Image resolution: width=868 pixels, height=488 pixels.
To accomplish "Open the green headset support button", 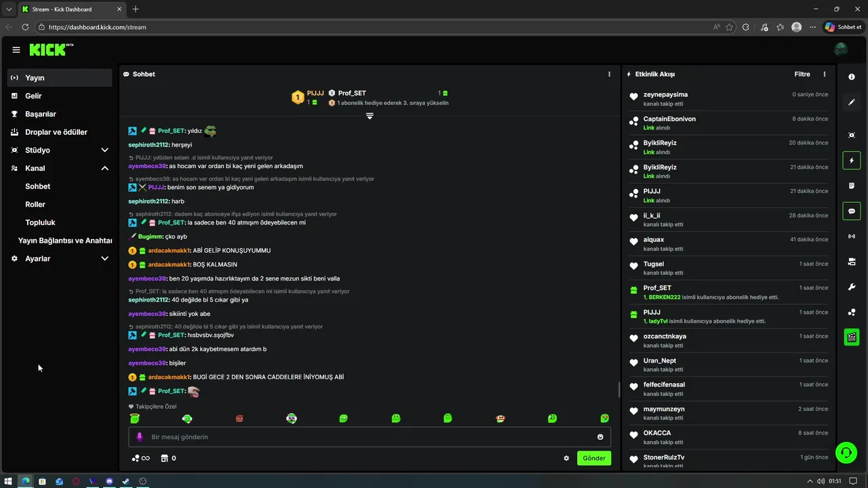I will click(x=846, y=453).
